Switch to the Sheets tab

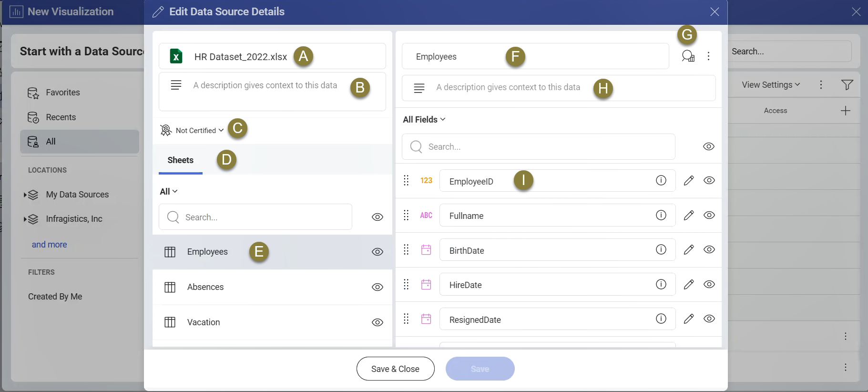[x=181, y=160]
